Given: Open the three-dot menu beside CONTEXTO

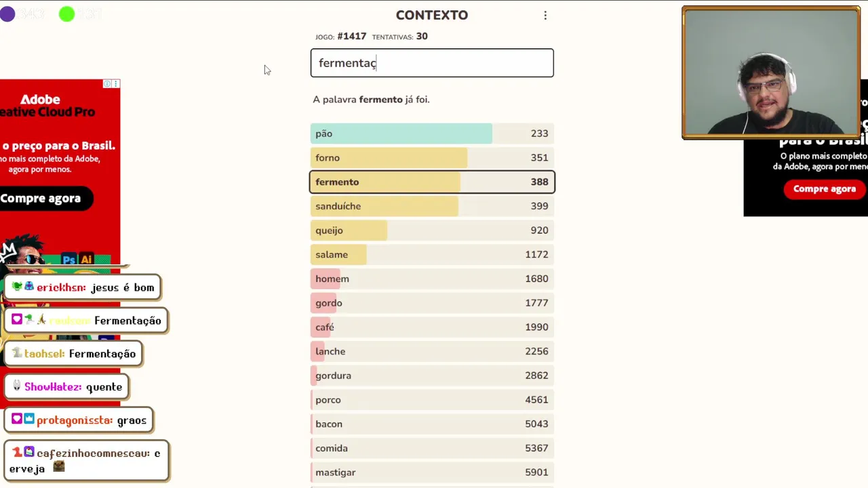Looking at the screenshot, I should coord(545,16).
